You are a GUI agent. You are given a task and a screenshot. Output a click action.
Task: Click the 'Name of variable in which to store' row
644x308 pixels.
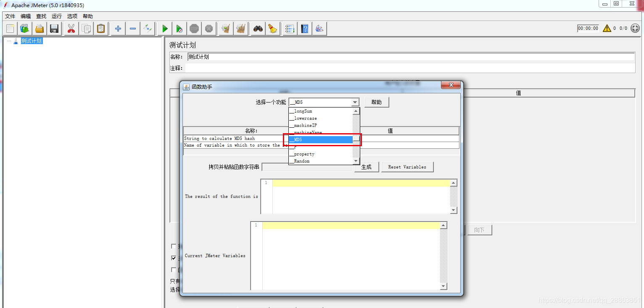click(x=321, y=145)
